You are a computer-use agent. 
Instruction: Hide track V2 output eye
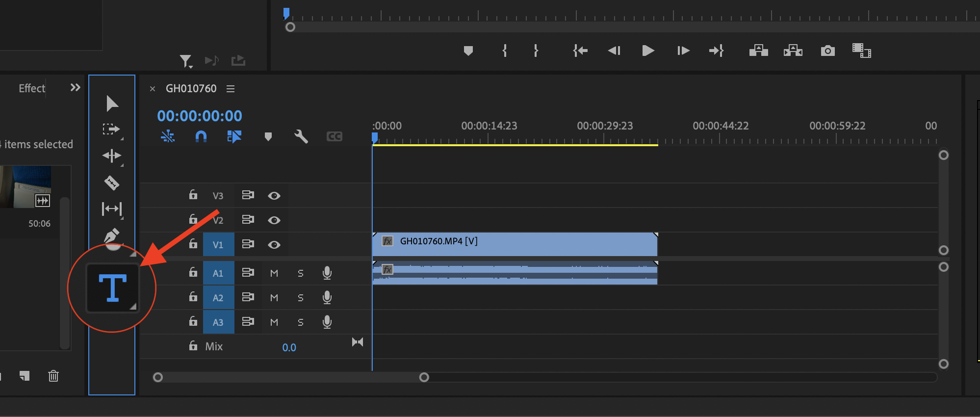[x=274, y=220]
